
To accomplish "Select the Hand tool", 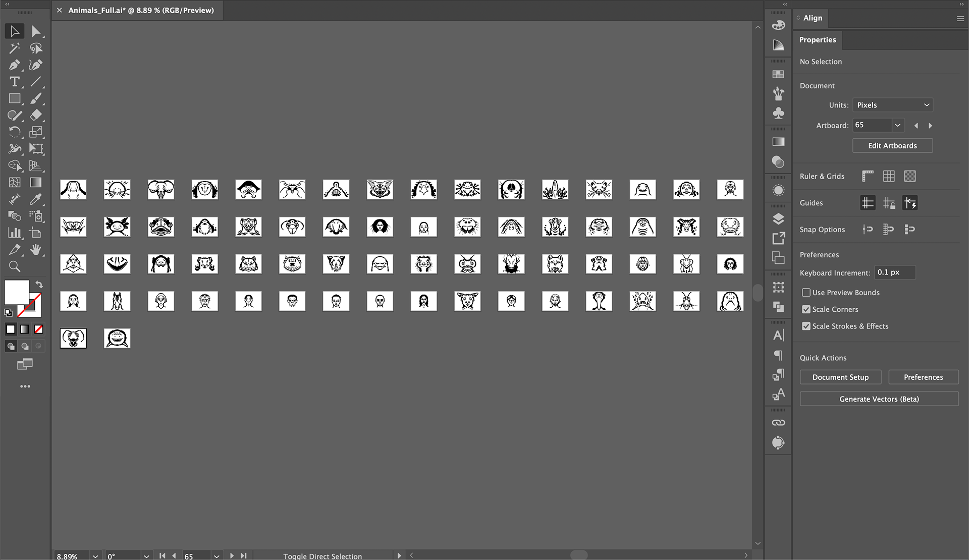I will [35, 250].
